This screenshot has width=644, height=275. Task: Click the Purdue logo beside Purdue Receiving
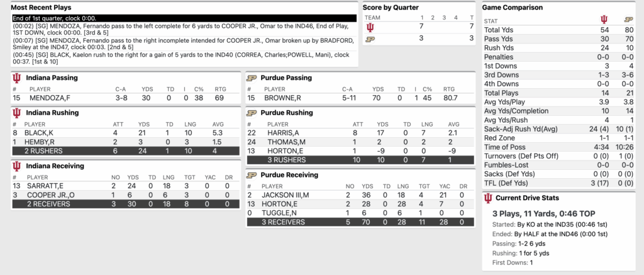tap(252, 174)
